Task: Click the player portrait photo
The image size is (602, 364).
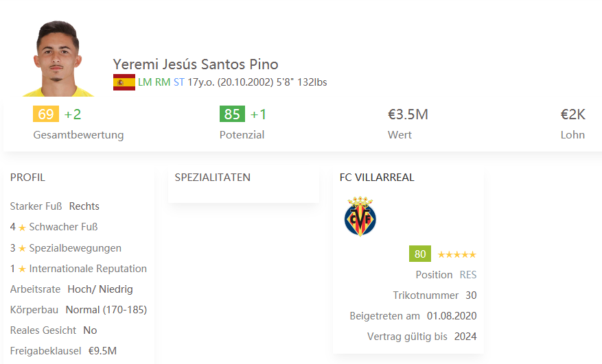Action: click(58, 58)
